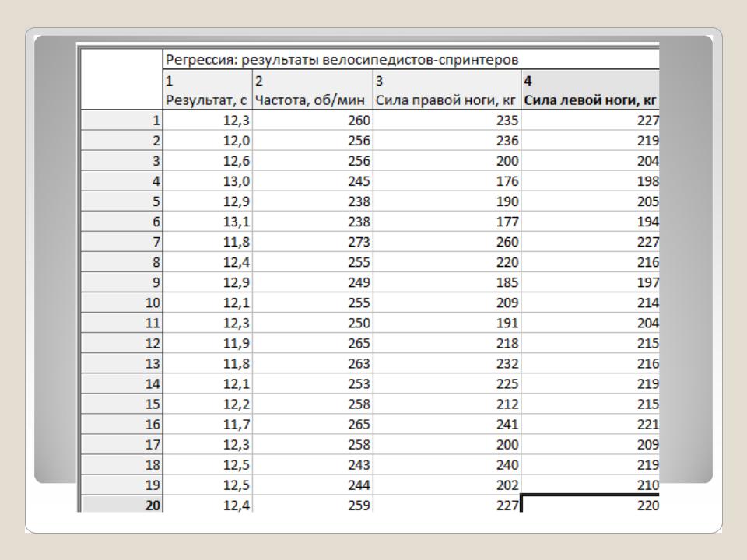Click highlighted left leg cell 220 in row 20

(591, 504)
